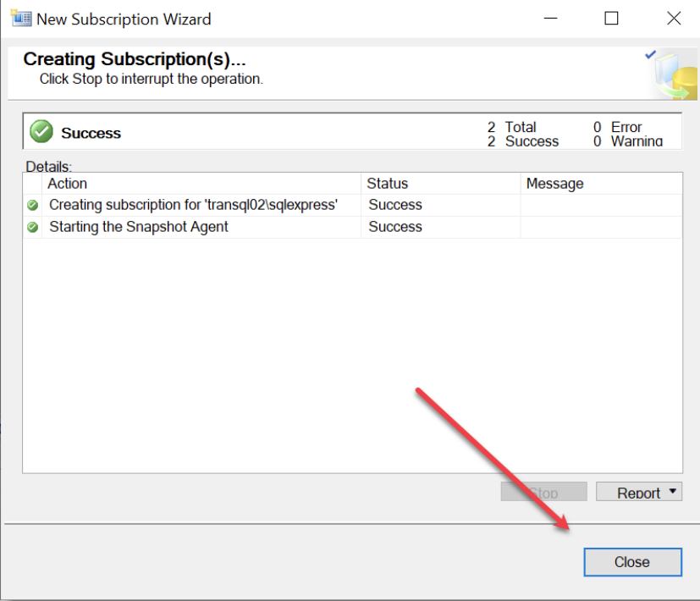Click green check icon beside Starting Snapshot Agent
This screenshot has height=601, width=700.
[x=33, y=227]
